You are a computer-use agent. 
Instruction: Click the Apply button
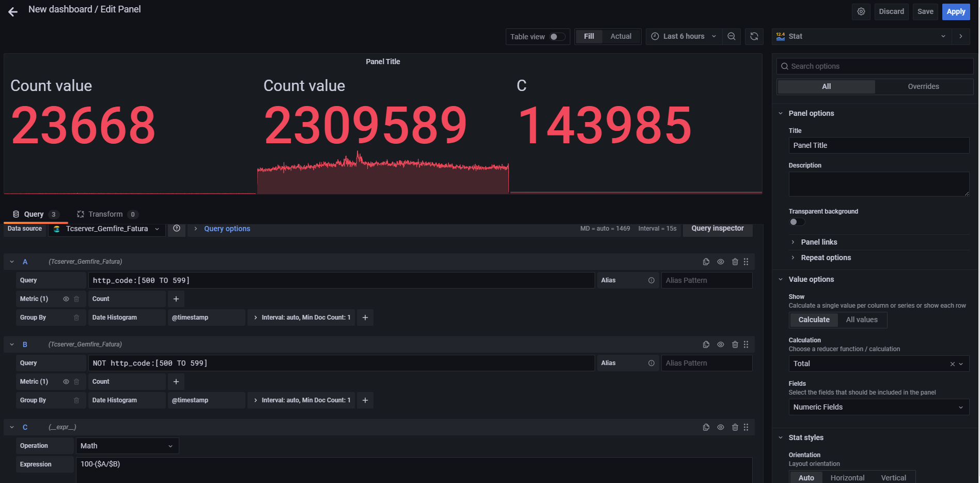click(956, 11)
